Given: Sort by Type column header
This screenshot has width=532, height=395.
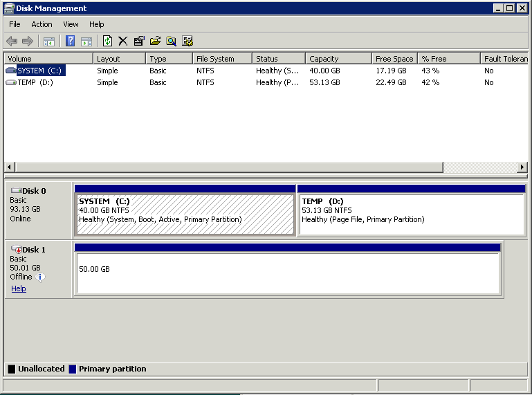Looking at the screenshot, I should (x=169, y=59).
